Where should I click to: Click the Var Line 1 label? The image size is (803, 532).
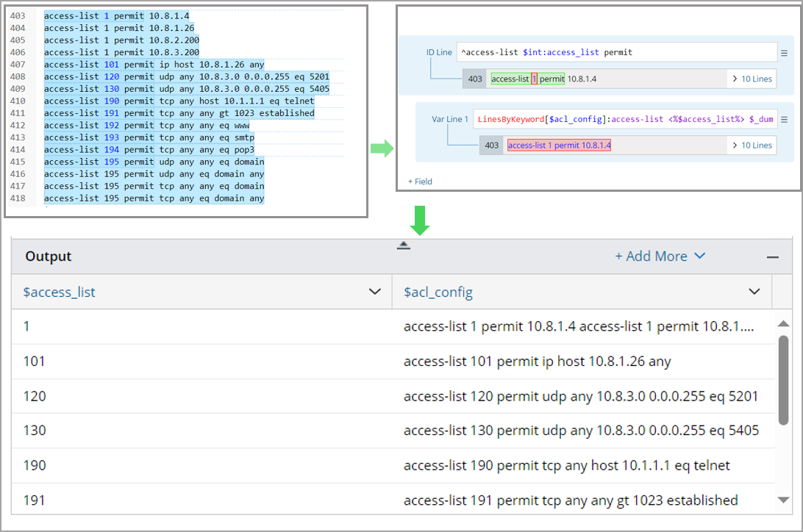pyautogui.click(x=449, y=119)
